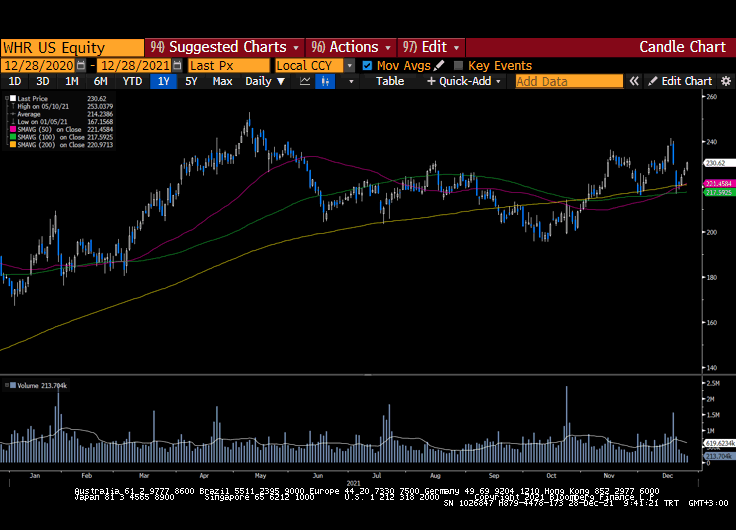Edit moving averages with pencil icon
The image size is (736, 530).
point(439,65)
